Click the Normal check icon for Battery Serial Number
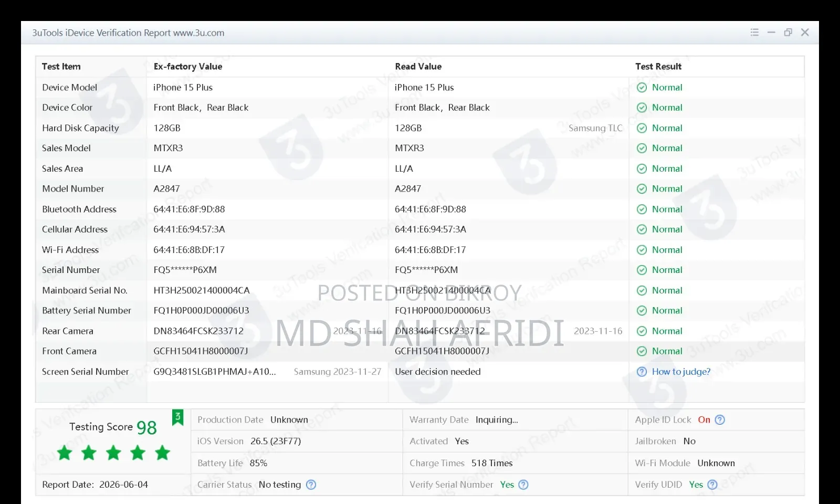The height and width of the screenshot is (504, 840). tap(642, 311)
